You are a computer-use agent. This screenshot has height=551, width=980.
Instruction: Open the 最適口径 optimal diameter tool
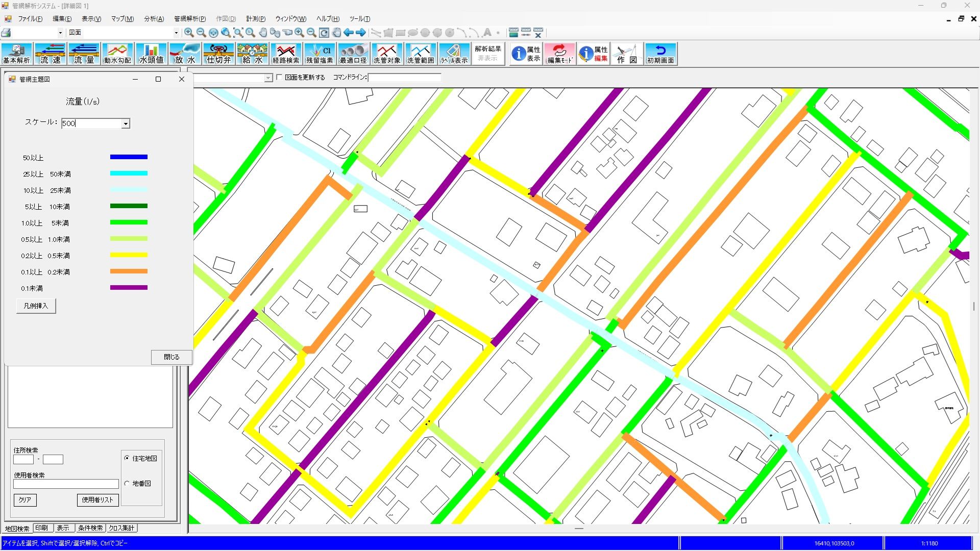tap(353, 54)
